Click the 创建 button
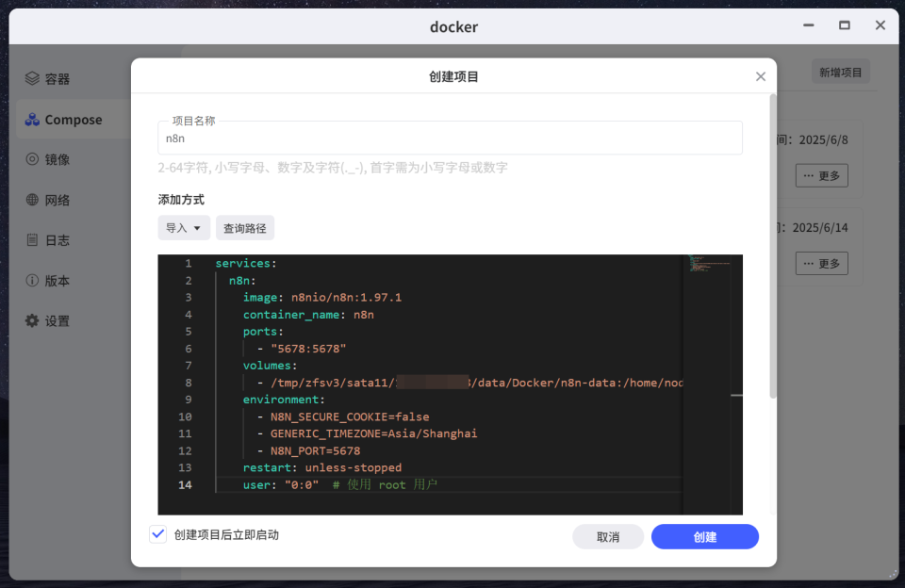Viewport: 905px width, 588px height. 705,536
